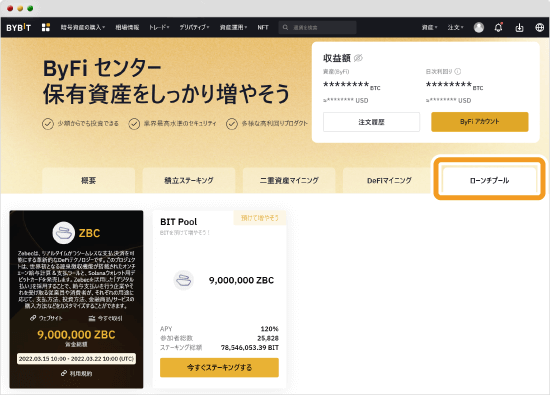550x395 pixels.
Task: Expand the Buy Crypto dropdown menu
Action: coord(83,27)
